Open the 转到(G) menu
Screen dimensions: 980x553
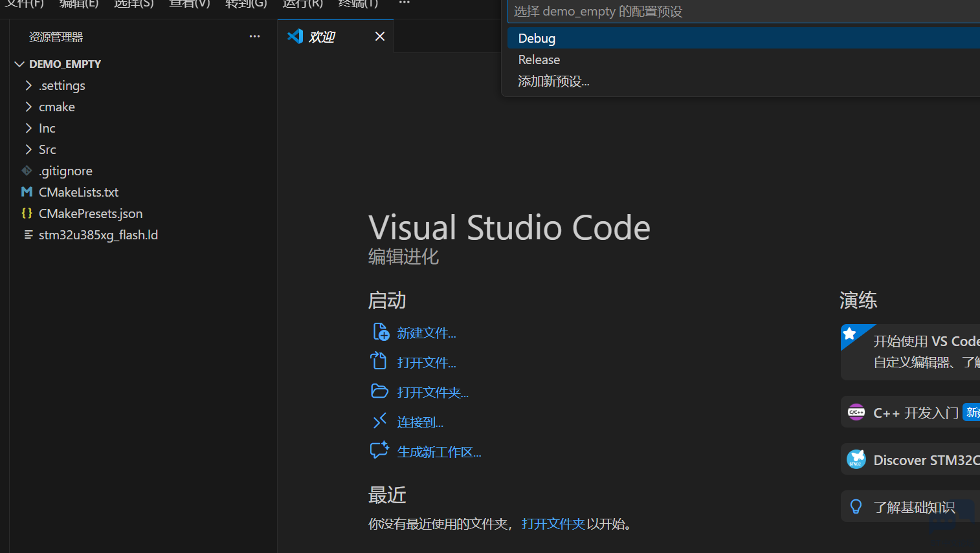(246, 3)
